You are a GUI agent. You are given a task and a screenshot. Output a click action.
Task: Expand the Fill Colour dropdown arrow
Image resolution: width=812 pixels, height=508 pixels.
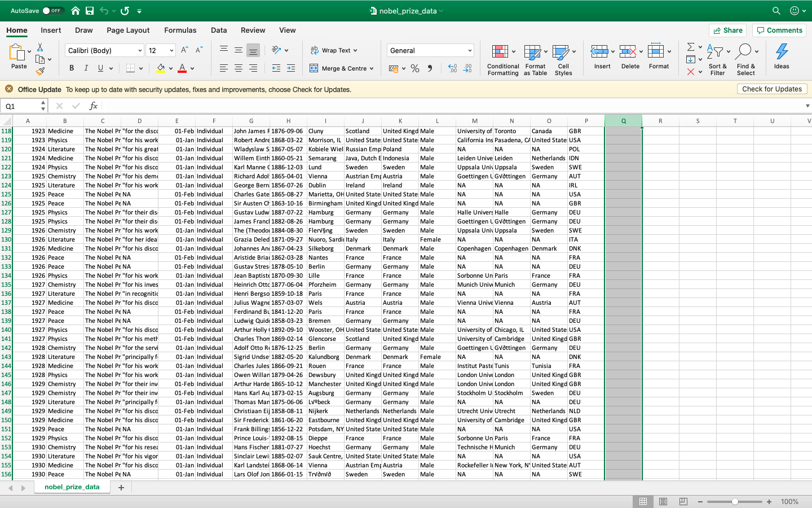coord(170,68)
